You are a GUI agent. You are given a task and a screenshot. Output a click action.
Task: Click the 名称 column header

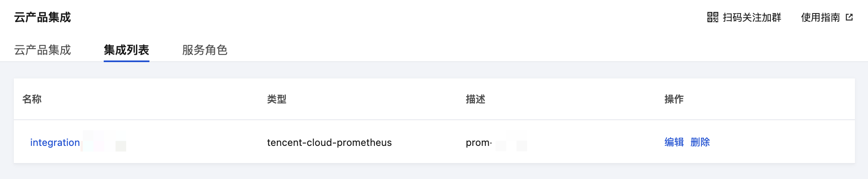tap(32, 99)
